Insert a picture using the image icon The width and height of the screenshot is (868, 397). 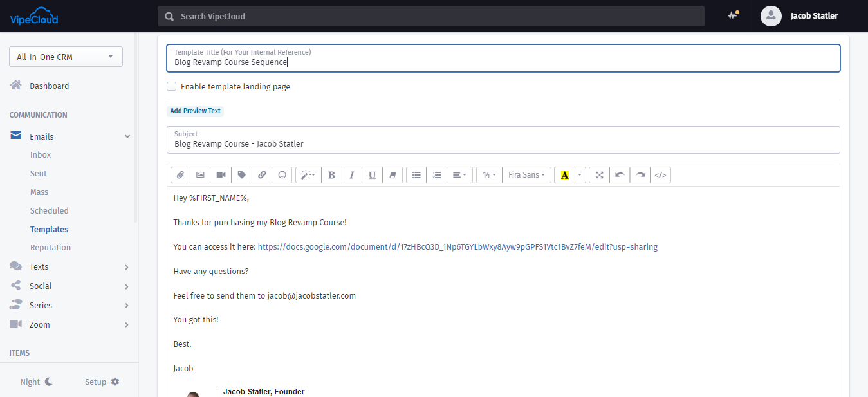click(x=201, y=175)
